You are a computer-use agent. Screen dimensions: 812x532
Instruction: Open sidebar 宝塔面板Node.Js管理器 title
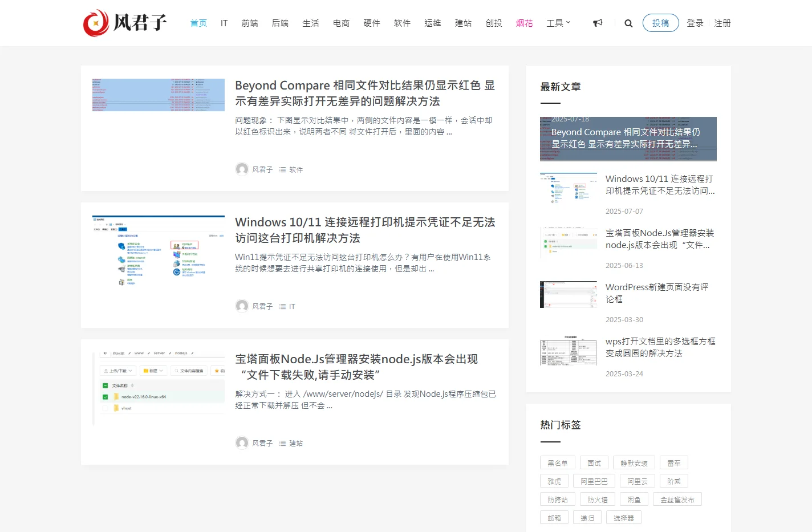660,239
